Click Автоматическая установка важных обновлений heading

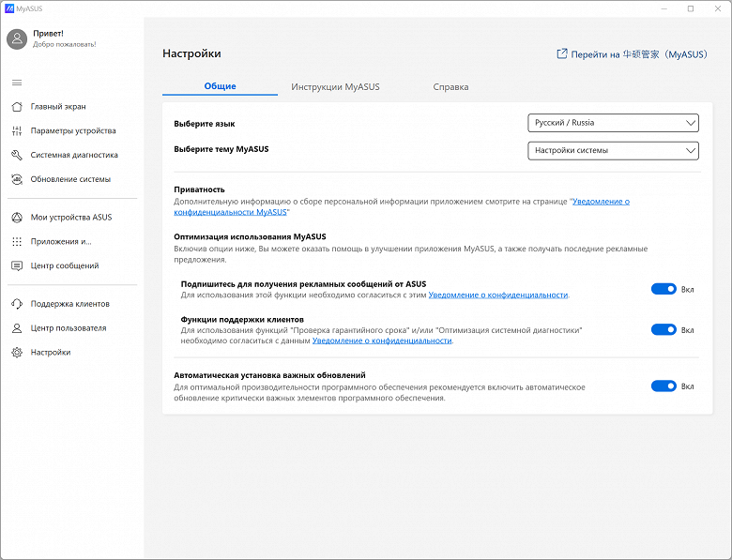(270, 375)
